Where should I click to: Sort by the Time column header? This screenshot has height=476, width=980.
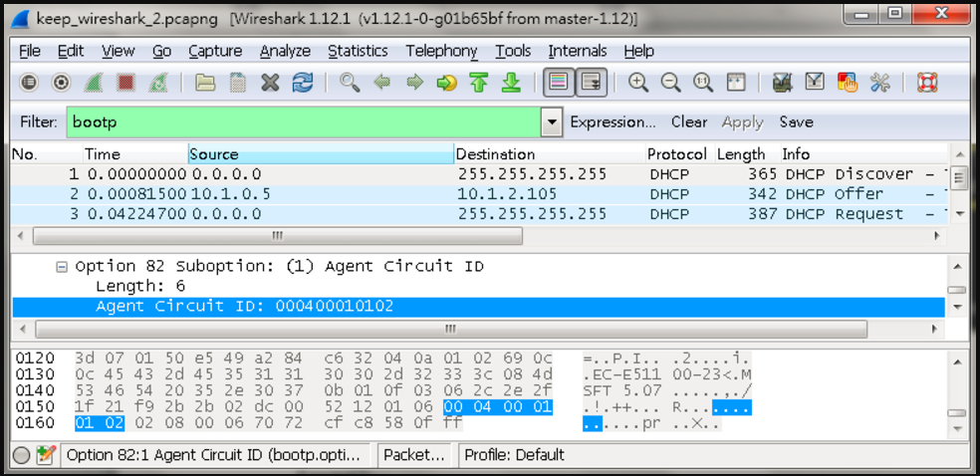pos(135,154)
